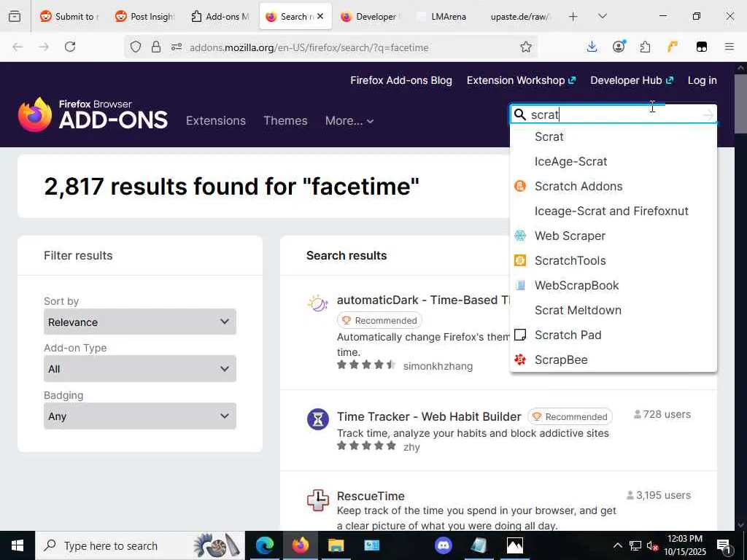747x560 pixels.
Task: Select Scratch Pad suggestion
Action: tap(613, 335)
